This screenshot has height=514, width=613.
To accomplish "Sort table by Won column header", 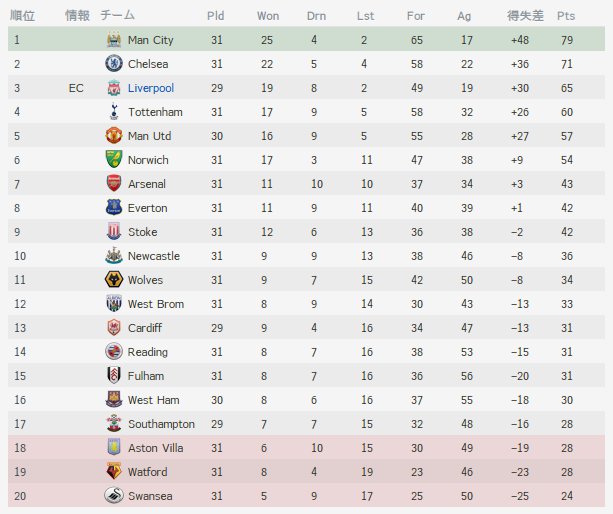I will pyautogui.click(x=268, y=16).
